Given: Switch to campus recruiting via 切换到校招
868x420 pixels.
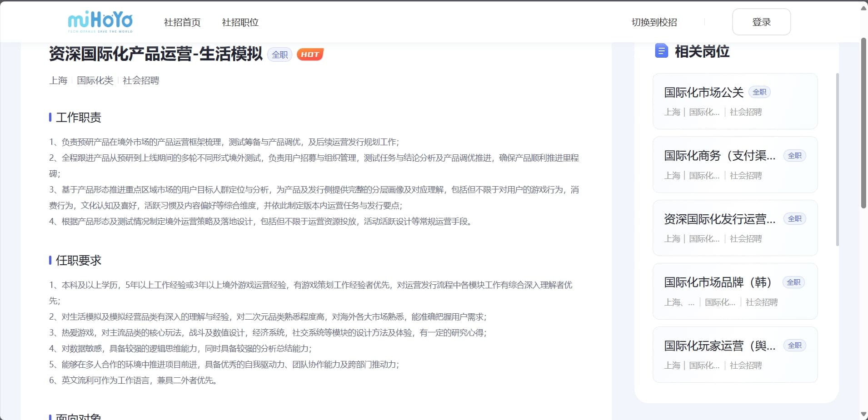Looking at the screenshot, I should [x=654, y=22].
